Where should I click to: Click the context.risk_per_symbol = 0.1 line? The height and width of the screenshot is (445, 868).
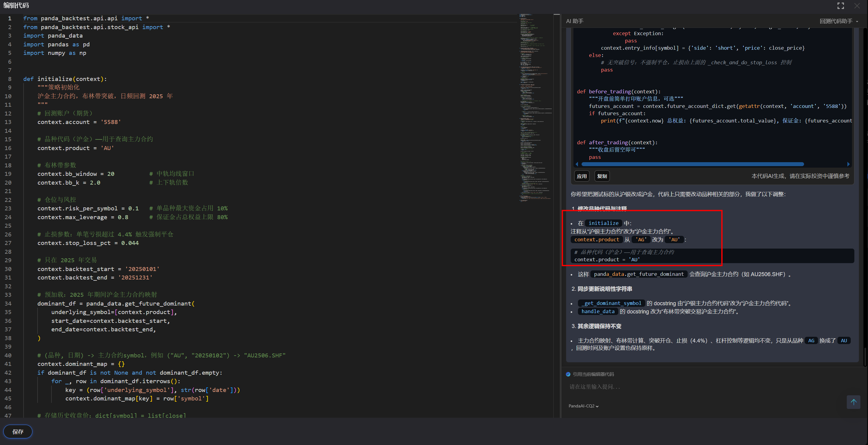tap(88, 208)
